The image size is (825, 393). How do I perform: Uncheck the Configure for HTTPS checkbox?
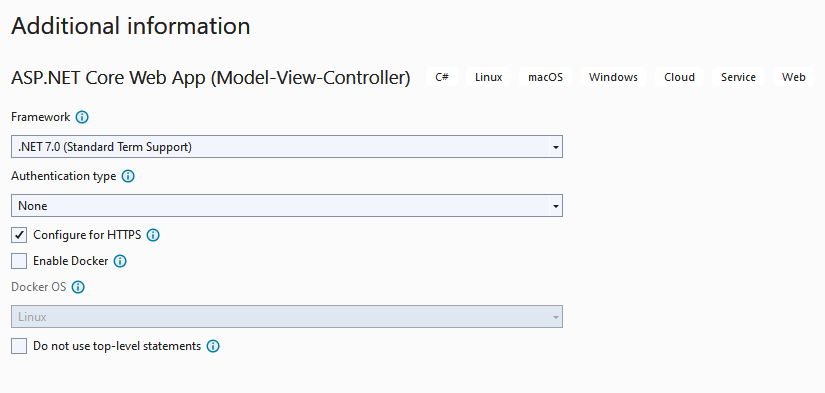coord(19,235)
